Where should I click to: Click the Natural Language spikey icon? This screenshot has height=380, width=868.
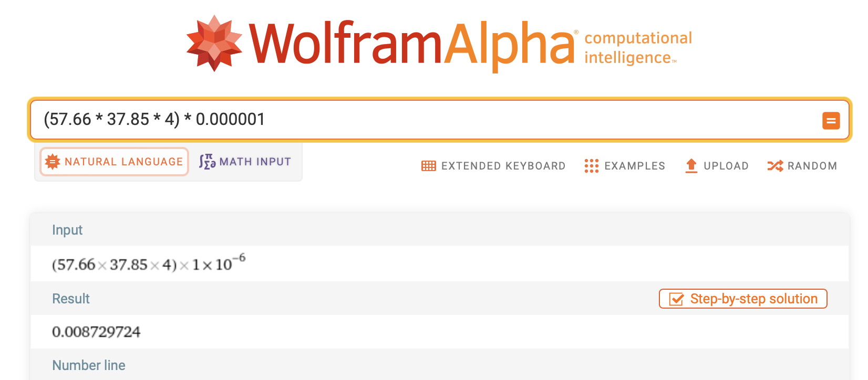click(53, 162)
